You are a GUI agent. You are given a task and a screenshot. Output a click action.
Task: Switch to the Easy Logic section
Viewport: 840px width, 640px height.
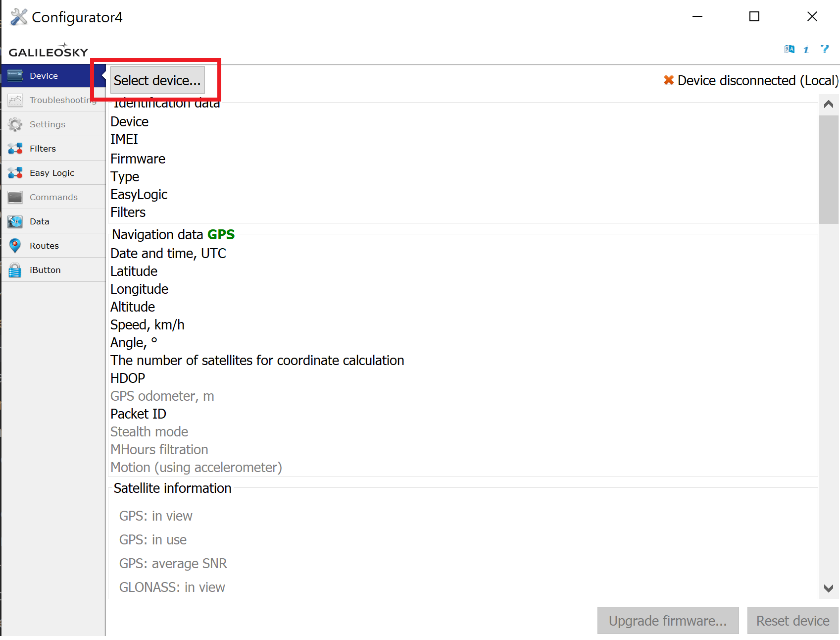click(x=53, y=173)
